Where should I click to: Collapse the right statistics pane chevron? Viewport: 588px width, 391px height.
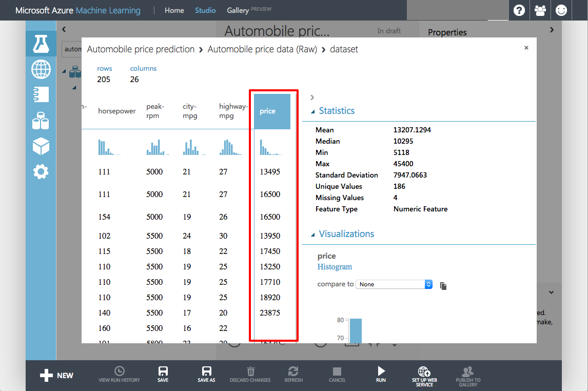click(312, 97)
